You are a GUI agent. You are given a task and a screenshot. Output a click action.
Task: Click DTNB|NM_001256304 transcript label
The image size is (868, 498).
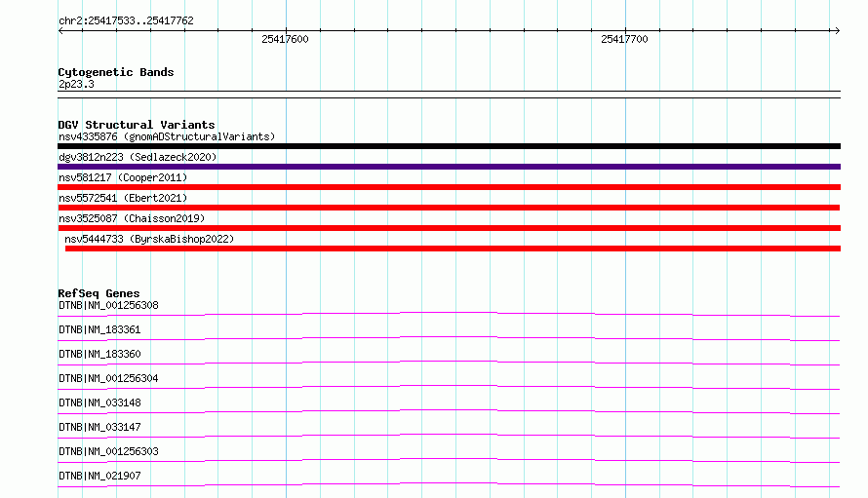pos(108,378)
